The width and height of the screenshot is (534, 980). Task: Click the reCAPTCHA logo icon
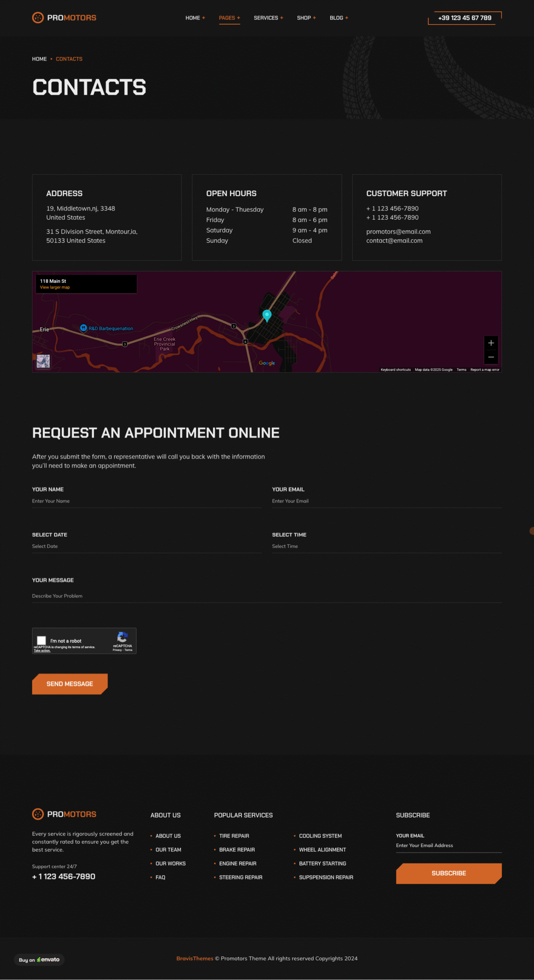coord(122,637)
